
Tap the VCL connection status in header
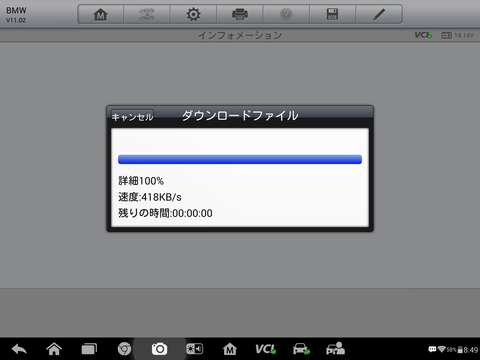click(x=423, y=35)
